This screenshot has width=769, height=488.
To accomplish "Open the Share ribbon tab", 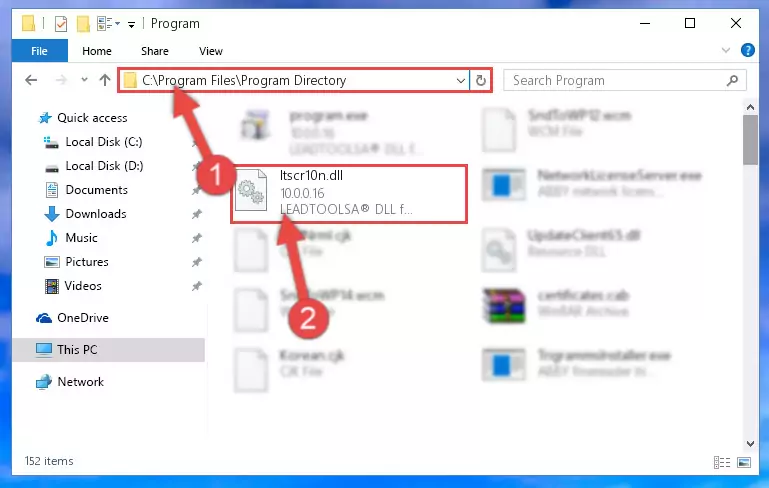I will coord(154,51).
